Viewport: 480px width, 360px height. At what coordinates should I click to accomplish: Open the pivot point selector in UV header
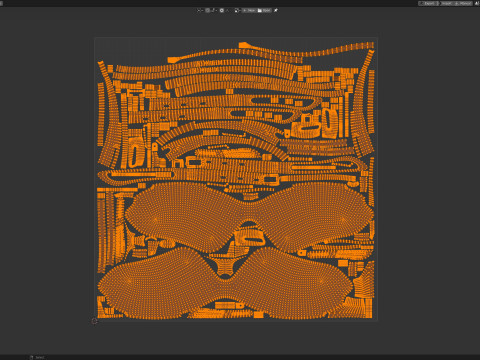coord(200,10)
